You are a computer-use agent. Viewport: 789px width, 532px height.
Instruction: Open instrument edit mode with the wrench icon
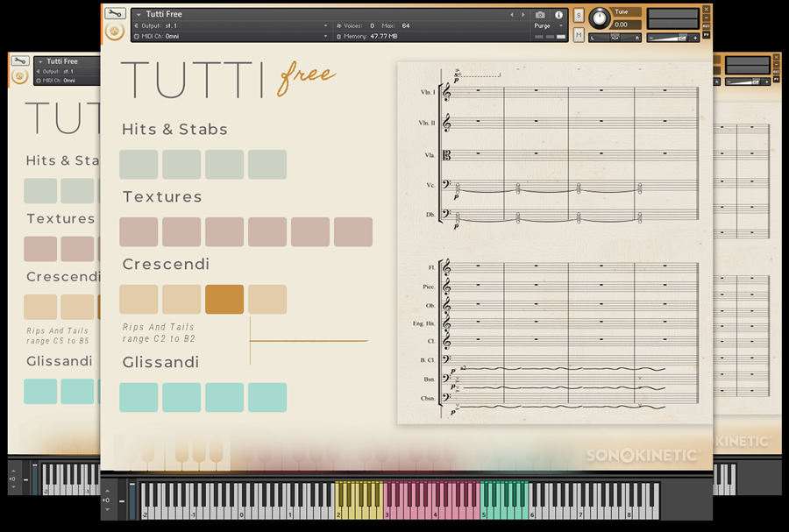click(x=115, y=13)
